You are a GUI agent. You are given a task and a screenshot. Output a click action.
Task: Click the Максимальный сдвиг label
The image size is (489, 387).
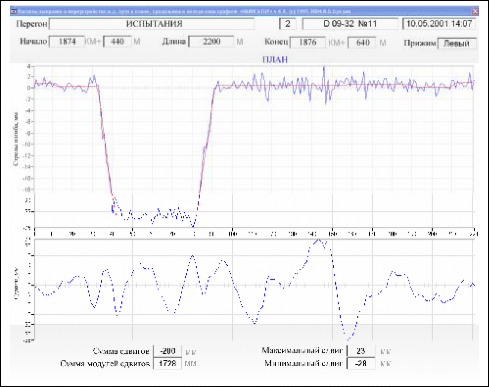[x=302, y=351]
